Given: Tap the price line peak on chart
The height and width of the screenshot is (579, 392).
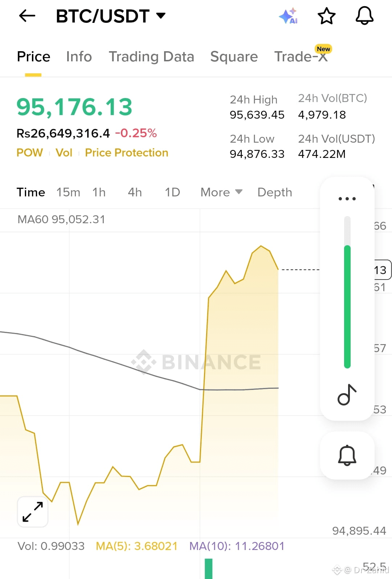Looking at the screenshot, I should click(261, 246).
